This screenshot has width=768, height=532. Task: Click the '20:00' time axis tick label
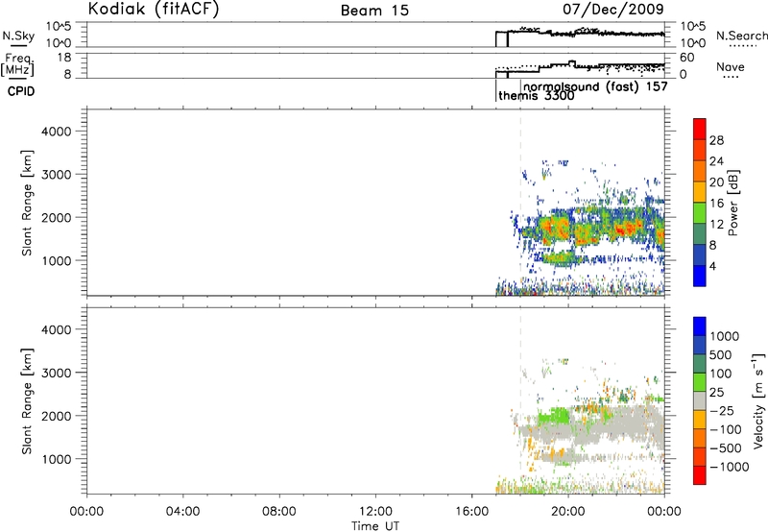point(568,512)
